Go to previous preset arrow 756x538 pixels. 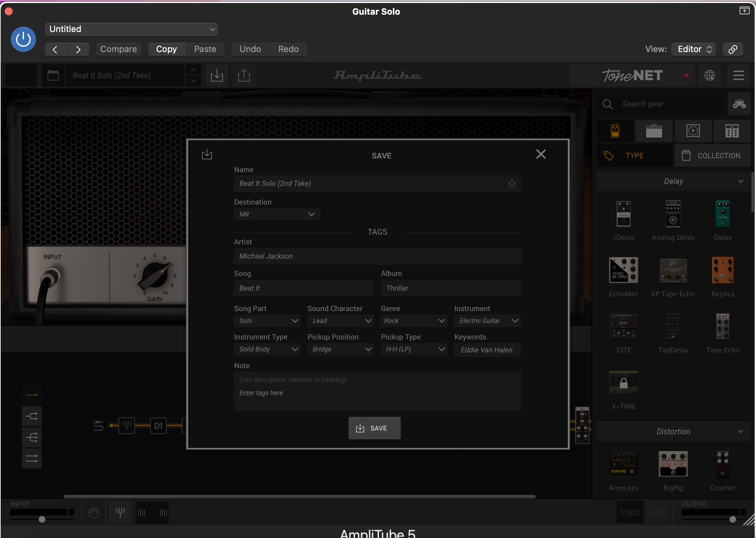click(x=55, y=49)
